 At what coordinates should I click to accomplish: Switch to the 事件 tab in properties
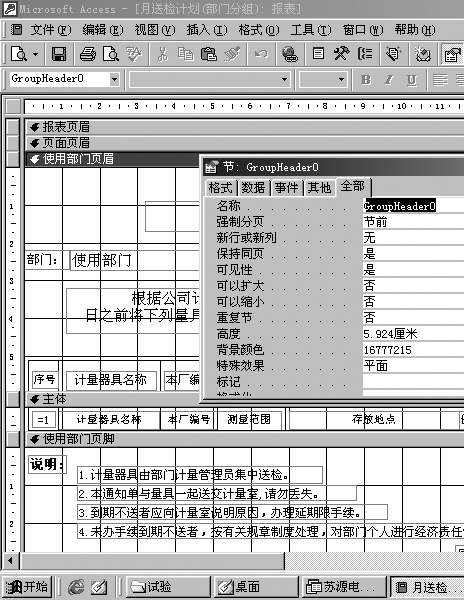tap(286, 188)
